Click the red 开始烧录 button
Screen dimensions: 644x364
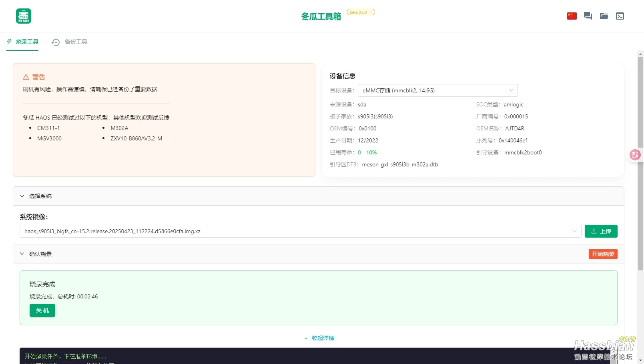(603, 254)
